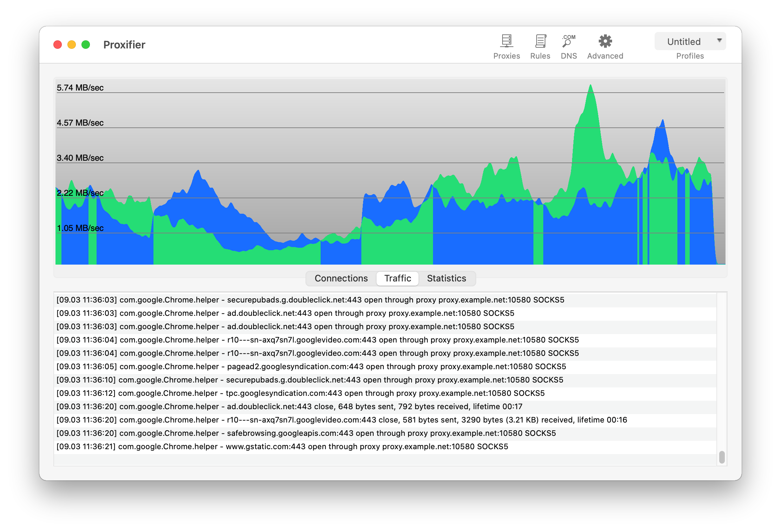Open the Statistics tab
The image size is (781, 532).
pyautogui.click(x=446, y=278)
